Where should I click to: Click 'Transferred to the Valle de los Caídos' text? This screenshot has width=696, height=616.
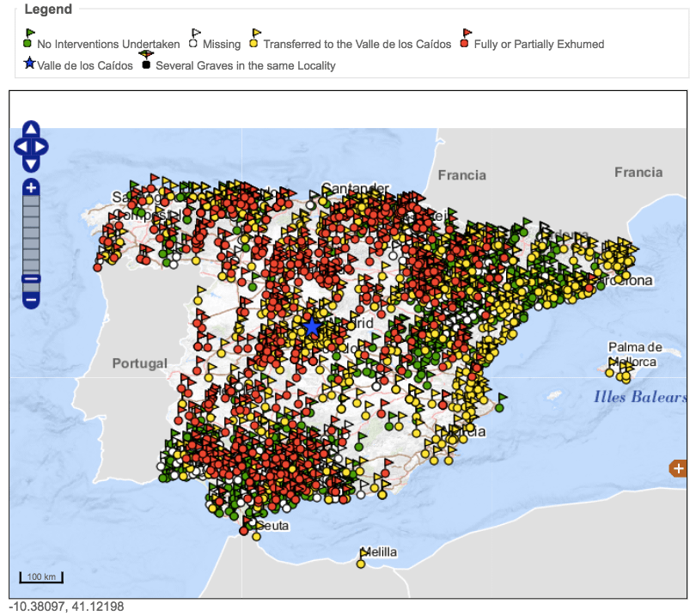pos(357,45)
